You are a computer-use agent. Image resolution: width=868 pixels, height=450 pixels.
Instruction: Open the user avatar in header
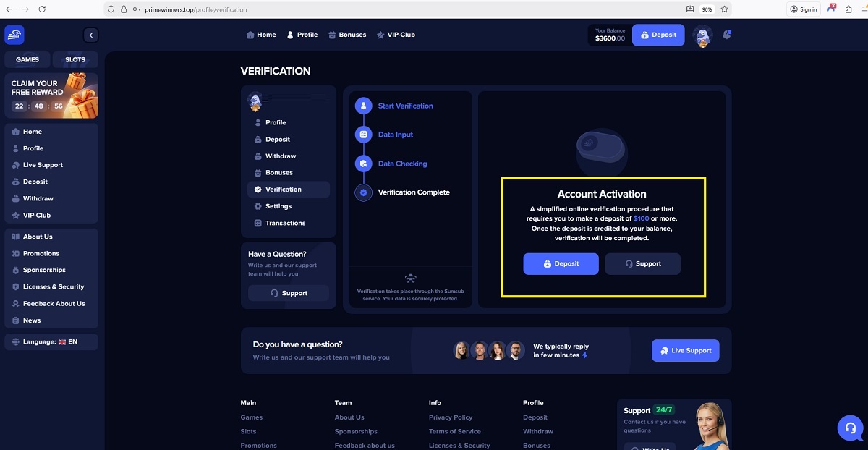pyautogui.click(x=702, y=35)
